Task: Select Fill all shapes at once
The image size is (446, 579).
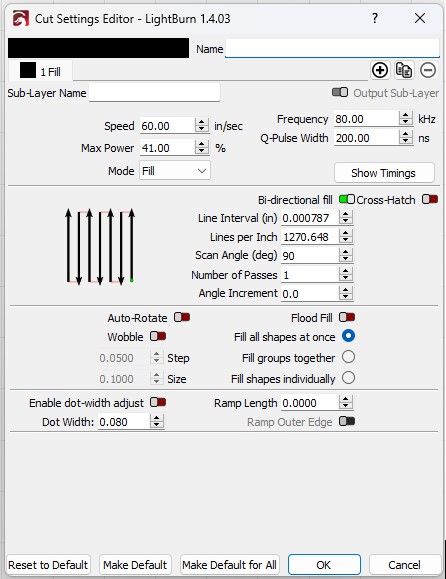Action: [x=348, y=336]
